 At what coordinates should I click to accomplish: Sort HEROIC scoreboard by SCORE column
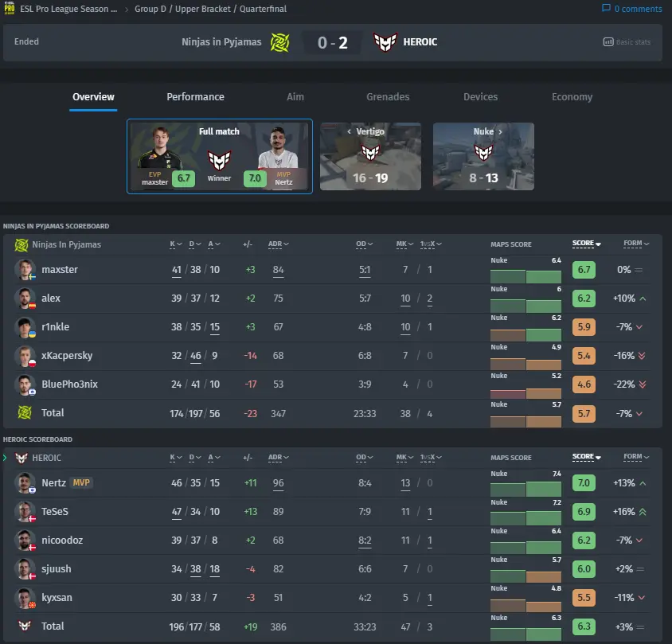[x=587, y=456]
